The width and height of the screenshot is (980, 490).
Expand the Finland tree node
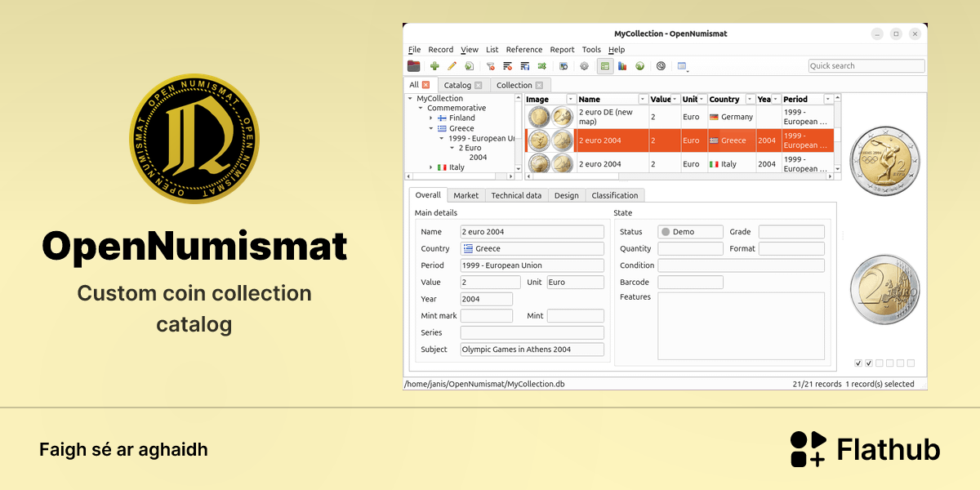[431, 118]
